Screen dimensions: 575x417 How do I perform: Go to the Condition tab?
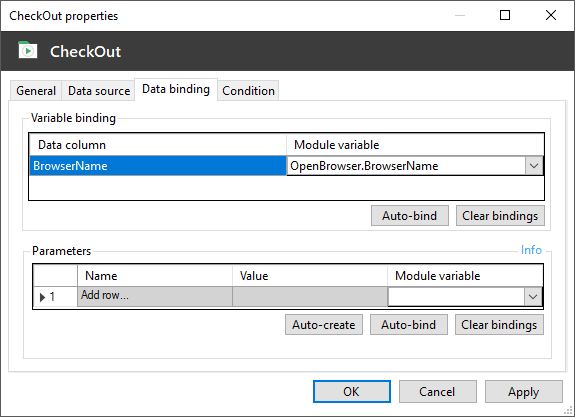(x=248, y=91)
